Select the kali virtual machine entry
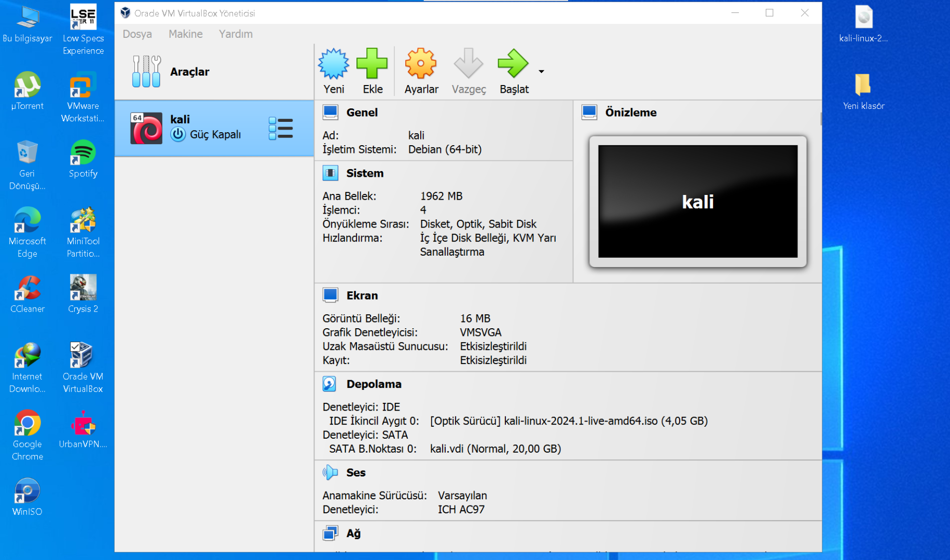This screenshot has width=950, height=560. click(214, 128)
